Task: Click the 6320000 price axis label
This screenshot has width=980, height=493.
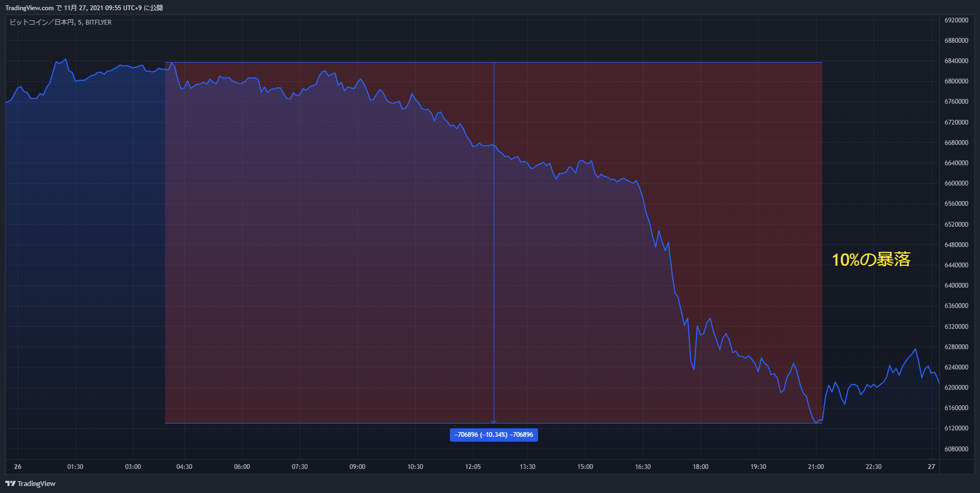Action: coord(956,327)
